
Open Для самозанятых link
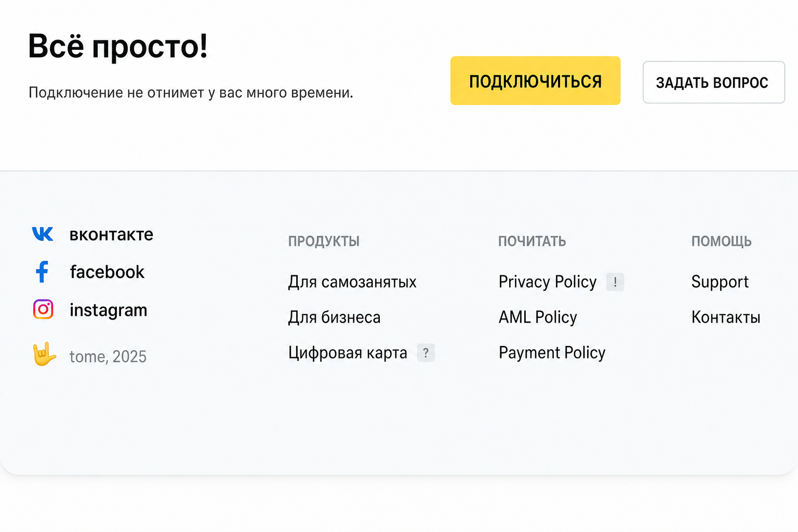tap(352, 282)
